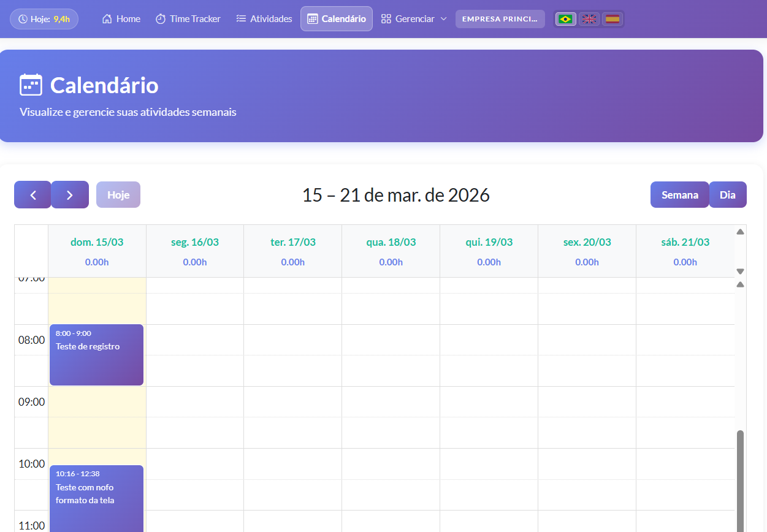This screenshot has height=532, width=767.
Task: Click the clock icon next to Hoje 9,4h
Action: (23, 19)
